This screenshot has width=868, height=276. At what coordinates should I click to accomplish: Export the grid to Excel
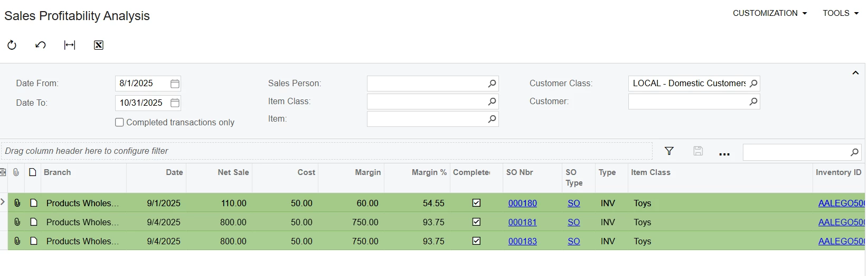coord(99,45)
